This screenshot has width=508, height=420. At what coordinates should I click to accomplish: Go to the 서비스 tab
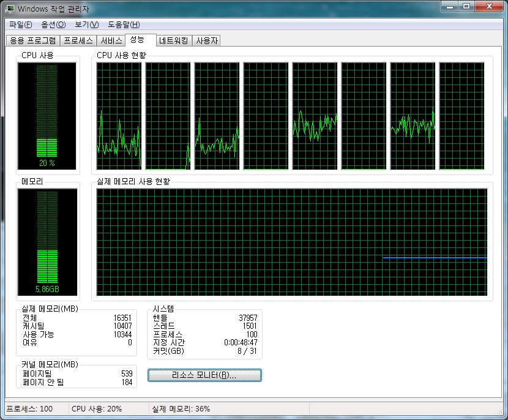[111, 41]
